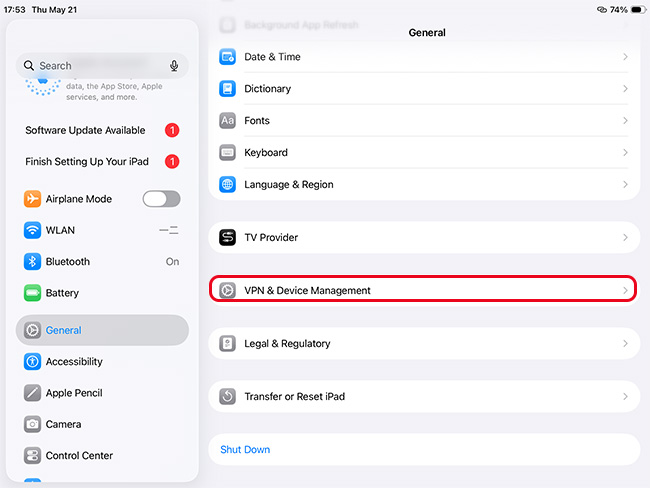Tap the Legal & Regulatory document icon

[227, 343]
